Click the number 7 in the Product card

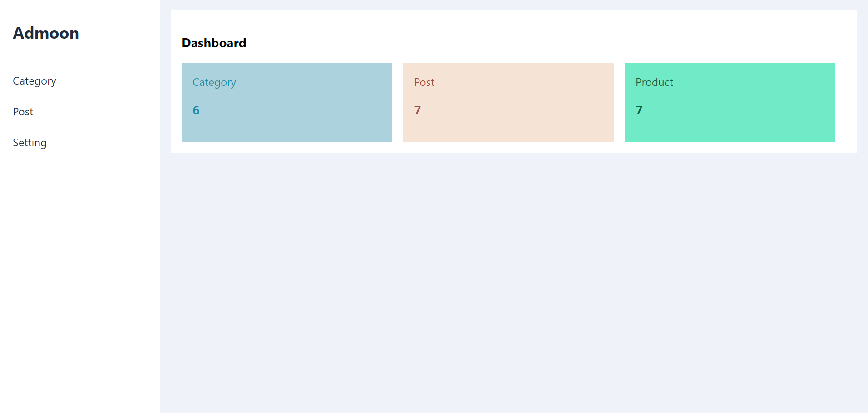coord(639,110)
